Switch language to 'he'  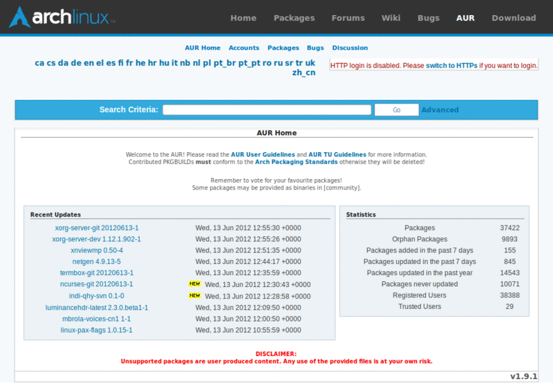(x=141, y=63)
